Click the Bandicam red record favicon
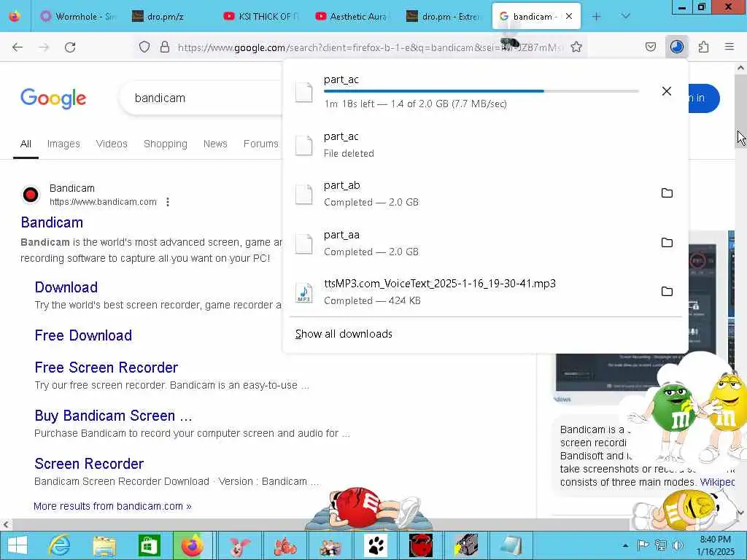Viewport: 747px width, 560px height. click(31, 195)
